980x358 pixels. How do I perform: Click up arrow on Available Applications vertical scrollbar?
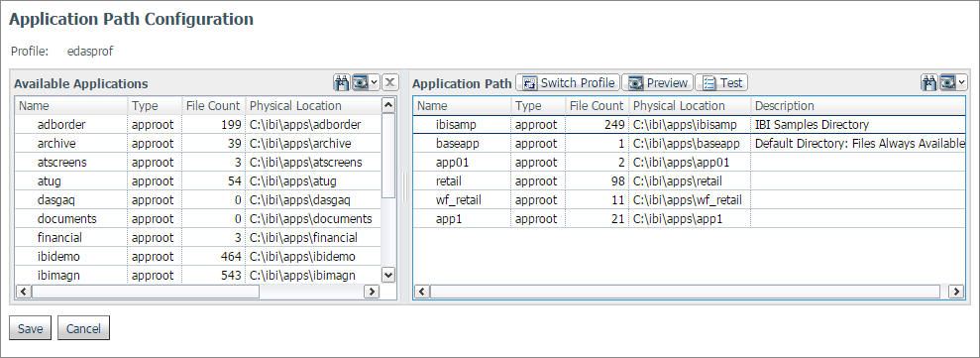tap(388, 104)
